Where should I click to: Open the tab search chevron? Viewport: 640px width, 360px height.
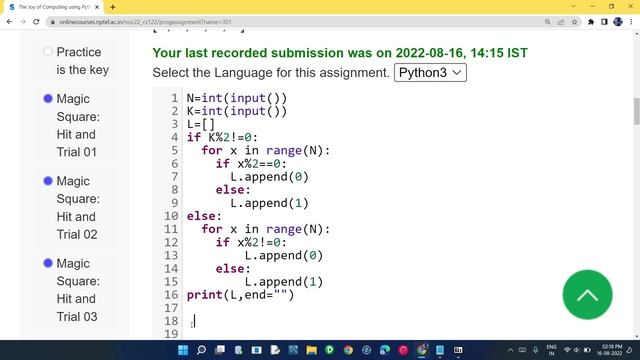point(573,7)
